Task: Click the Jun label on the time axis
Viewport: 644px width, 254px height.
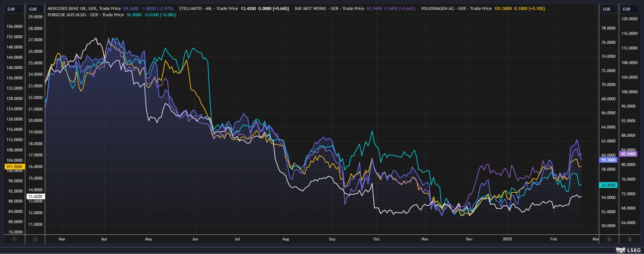Action: 195,239
